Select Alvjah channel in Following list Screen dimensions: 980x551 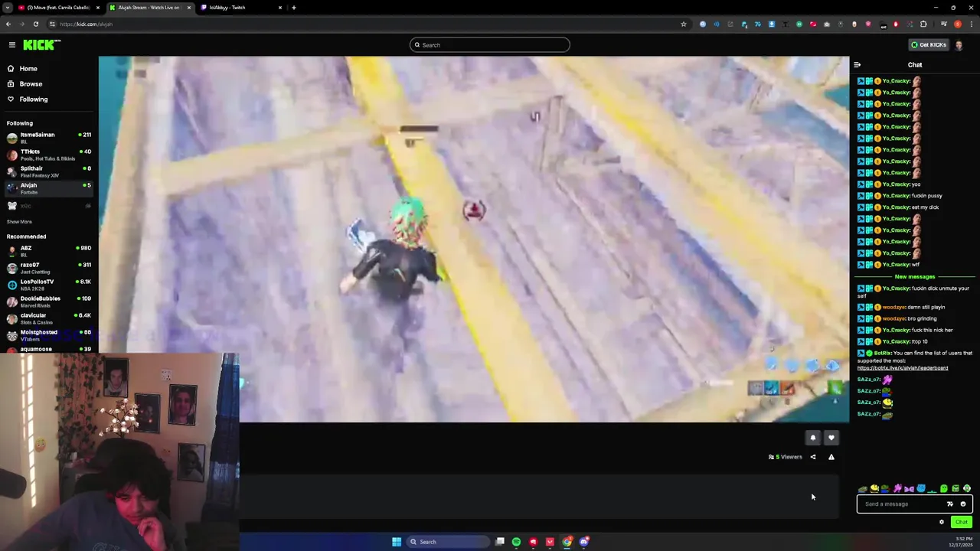pyautogui.click(x=49, y=188)
